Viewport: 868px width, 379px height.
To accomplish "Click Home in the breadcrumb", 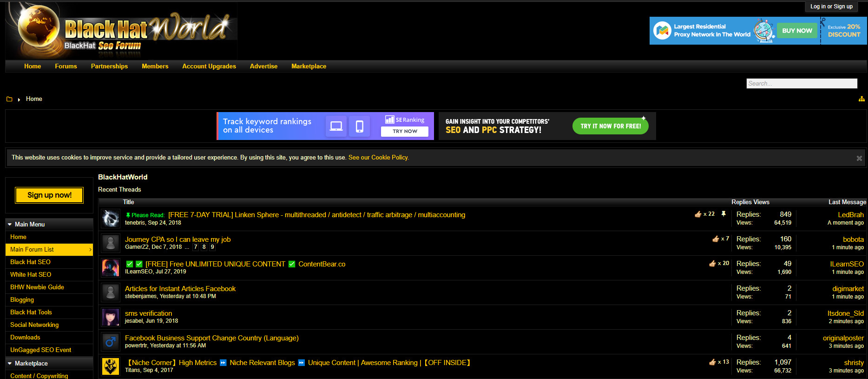I will 34,99.
